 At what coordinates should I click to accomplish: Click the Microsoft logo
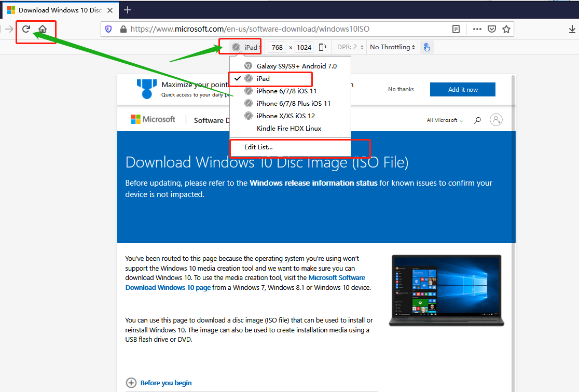pos(153,119)
